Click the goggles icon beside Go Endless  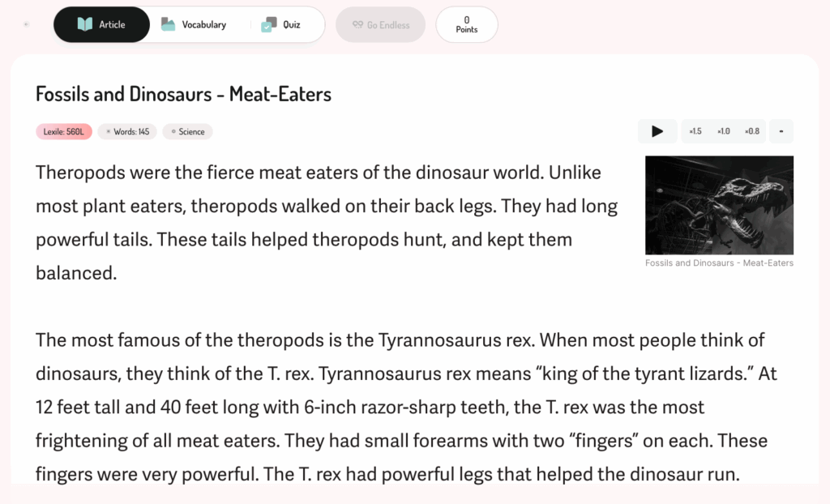[x=357, y=25]
